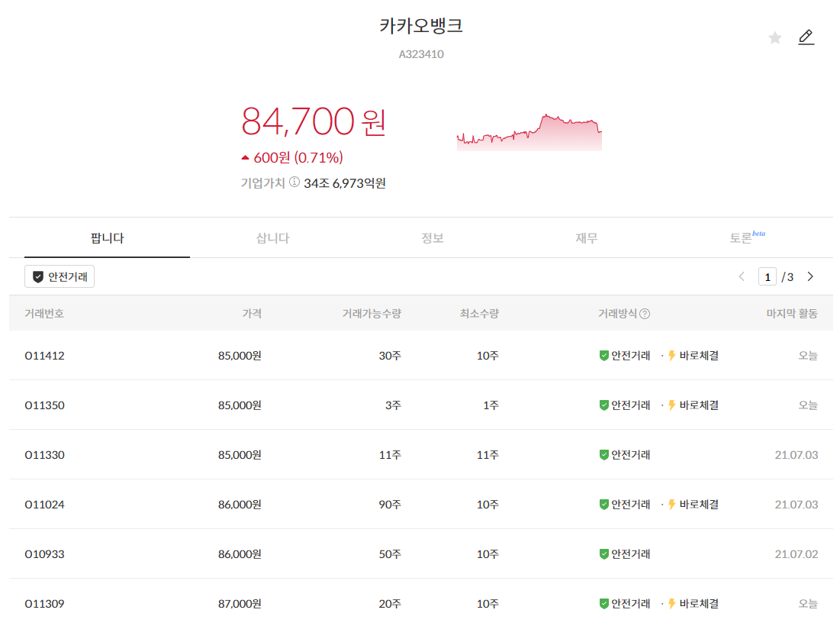Click lightning 바로체결 icon in row 011024

click(672, 505)
